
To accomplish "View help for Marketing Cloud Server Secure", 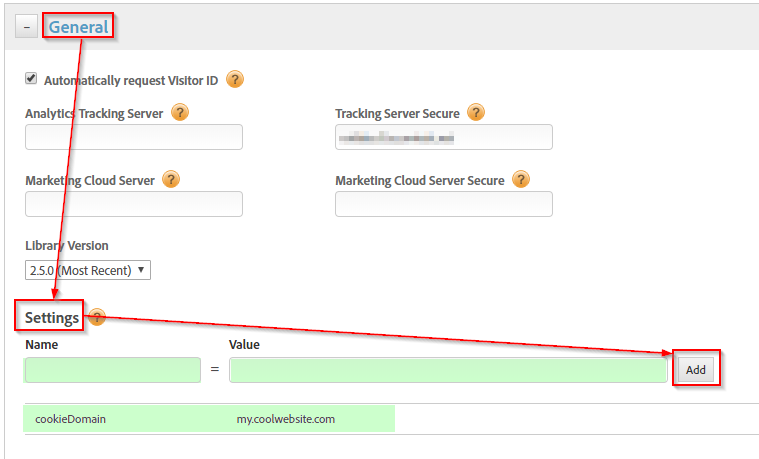I will (521, 180).
